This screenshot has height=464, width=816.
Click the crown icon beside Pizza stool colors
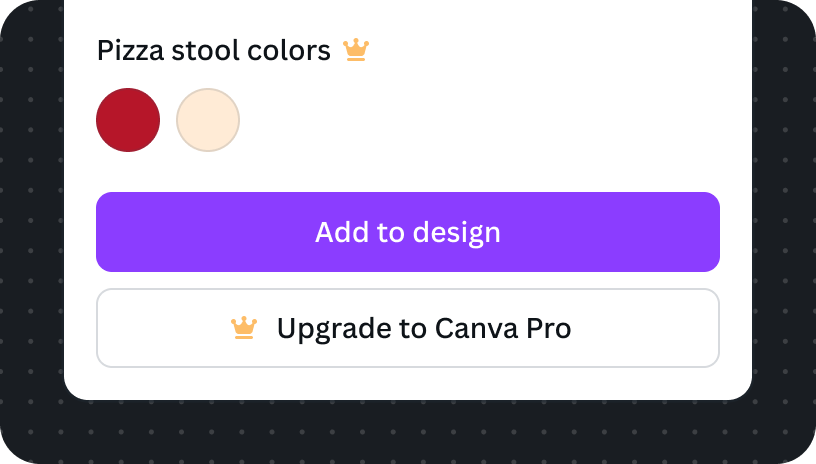356,50
